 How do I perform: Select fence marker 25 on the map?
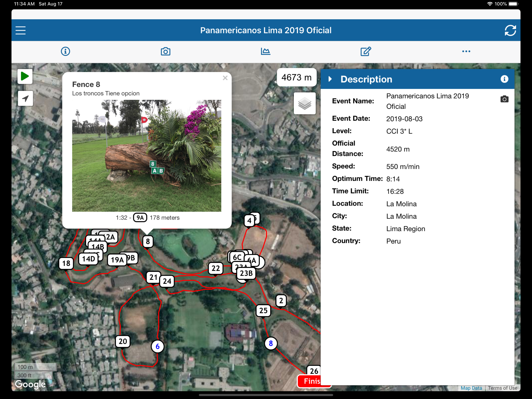pyautogui.click(x=263, y=310)
